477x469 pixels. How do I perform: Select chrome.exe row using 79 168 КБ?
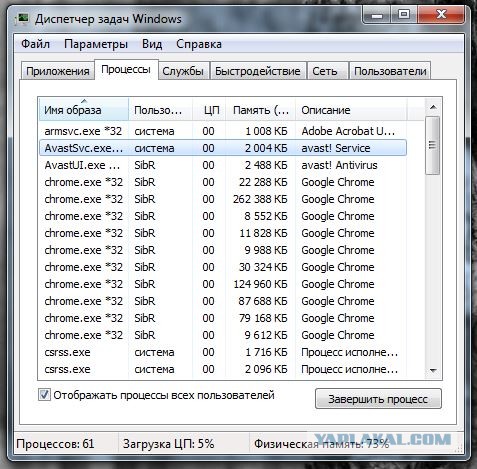coord(223,318)
